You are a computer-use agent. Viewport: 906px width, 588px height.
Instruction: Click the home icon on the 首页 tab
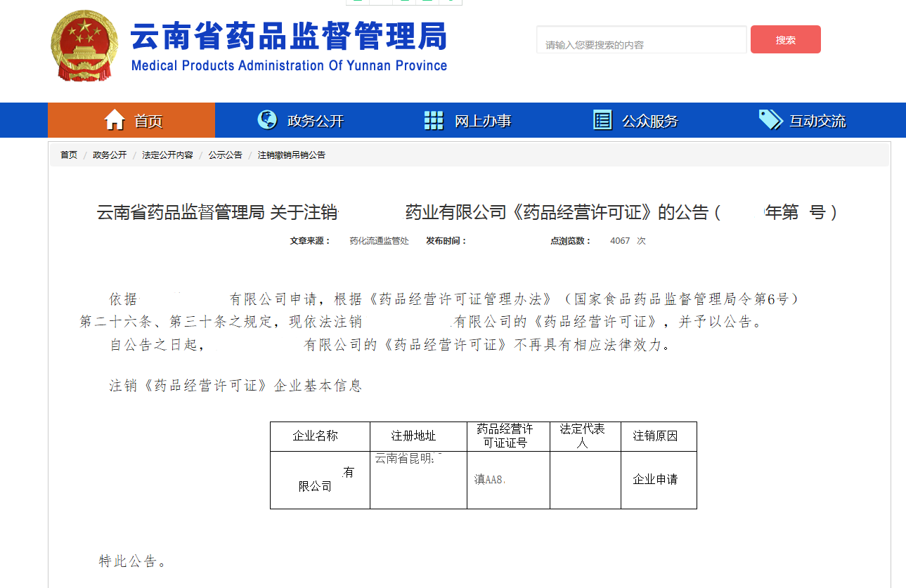tap(115, 119)
